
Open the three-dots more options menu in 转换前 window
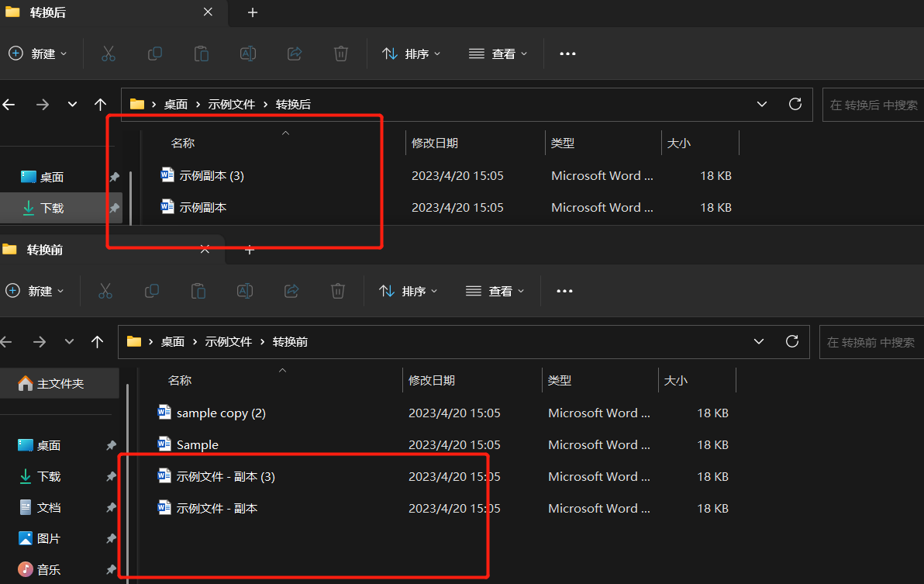point(564,291)
